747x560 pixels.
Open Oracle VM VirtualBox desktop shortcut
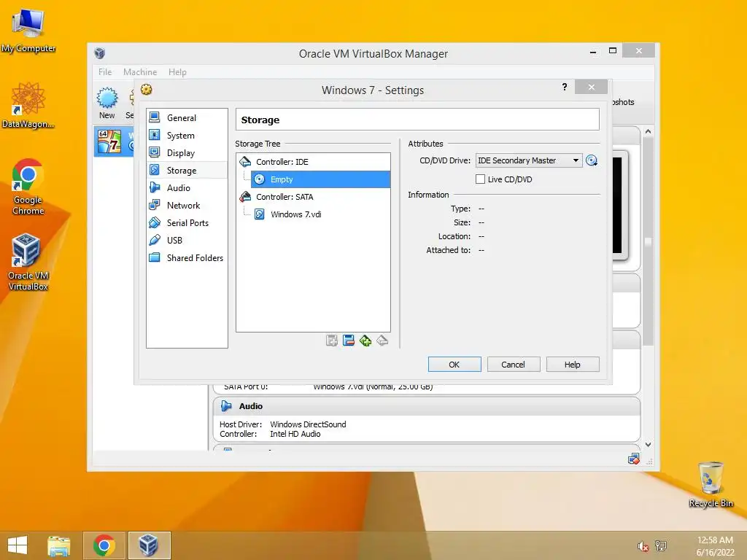28,262
